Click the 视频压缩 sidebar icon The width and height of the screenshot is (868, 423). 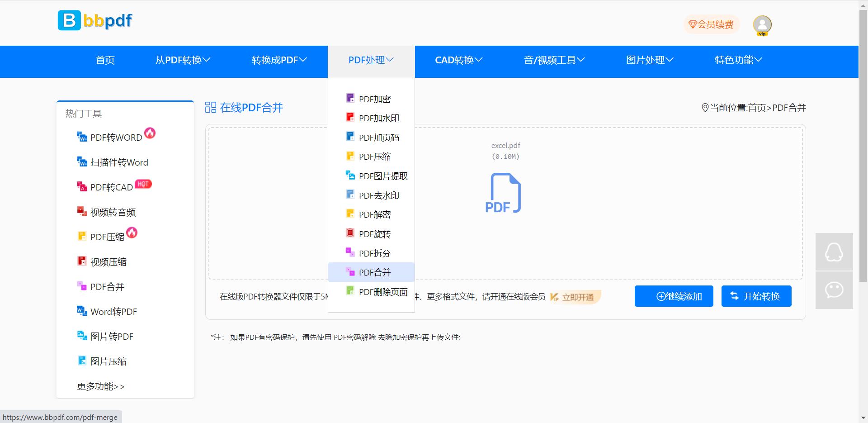[82, 261]
